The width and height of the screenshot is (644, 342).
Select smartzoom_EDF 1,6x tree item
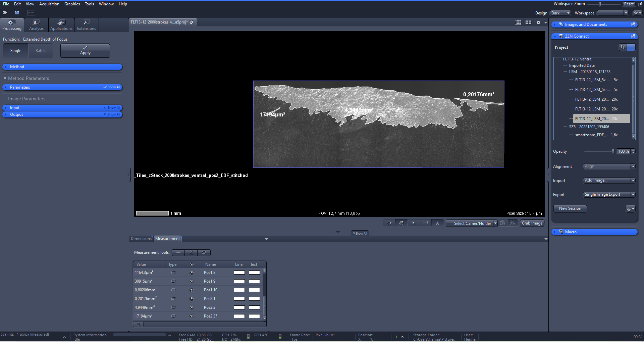(x=596, y=135)
